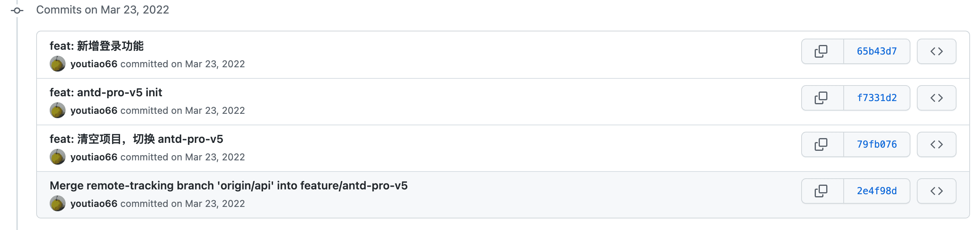Open commit 'feat: 新增登录功能'
The width and height of the screenshot is (980, 230).
pos(97,46)
